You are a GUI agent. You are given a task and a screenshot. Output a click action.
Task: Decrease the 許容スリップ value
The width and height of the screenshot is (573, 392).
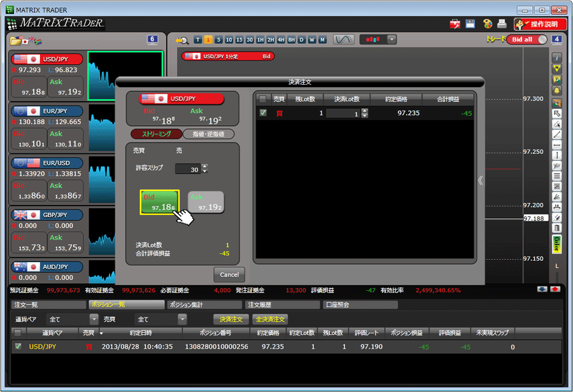[x=204, y=171]
